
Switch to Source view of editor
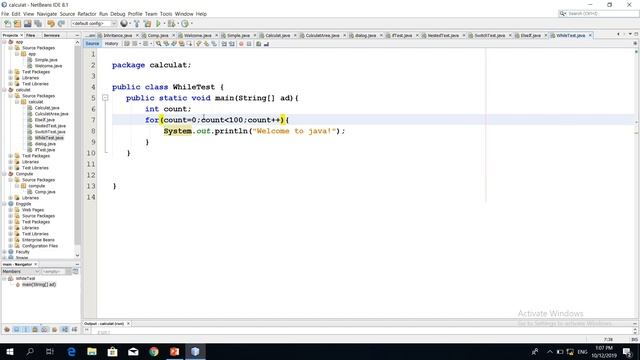[92, 44]
